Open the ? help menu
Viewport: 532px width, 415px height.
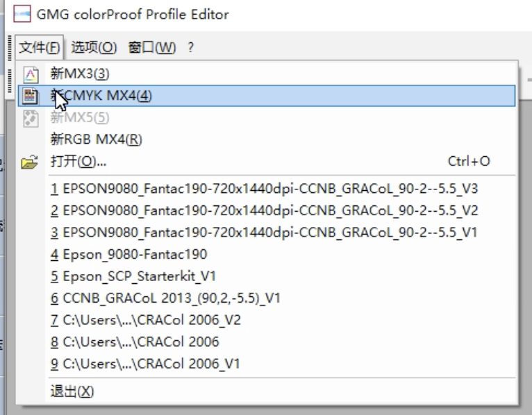[191, 47]
